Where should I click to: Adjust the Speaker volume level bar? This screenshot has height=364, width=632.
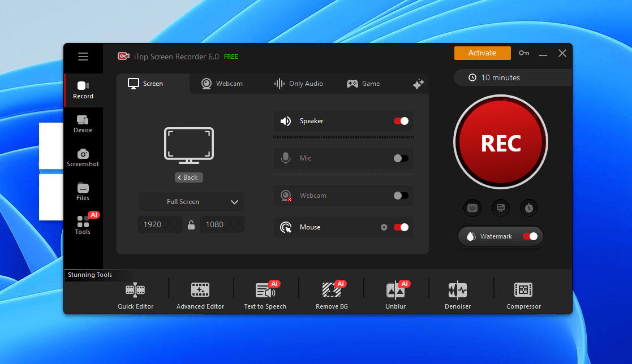tap(343, 137)
